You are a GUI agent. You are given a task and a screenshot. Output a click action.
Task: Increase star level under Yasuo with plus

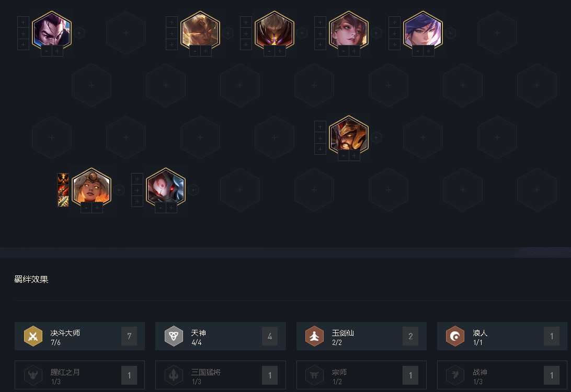coord(57,51)
